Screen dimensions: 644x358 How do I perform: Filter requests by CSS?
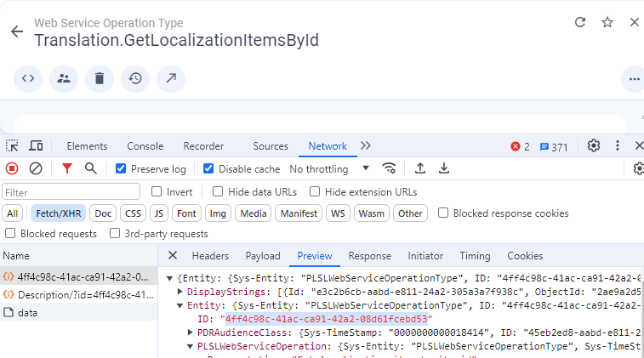(133, 213)
